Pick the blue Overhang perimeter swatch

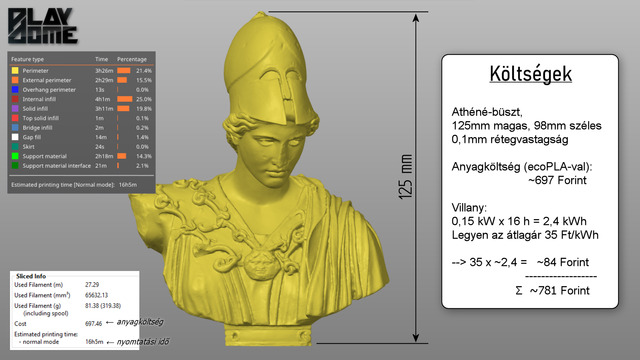coord(15,89)
